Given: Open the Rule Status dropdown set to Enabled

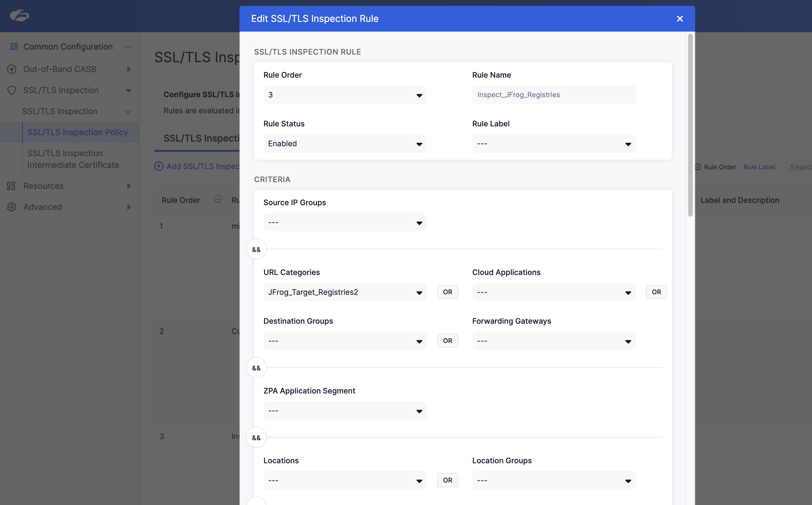Looking at the screenshot, I should [345, 144].
